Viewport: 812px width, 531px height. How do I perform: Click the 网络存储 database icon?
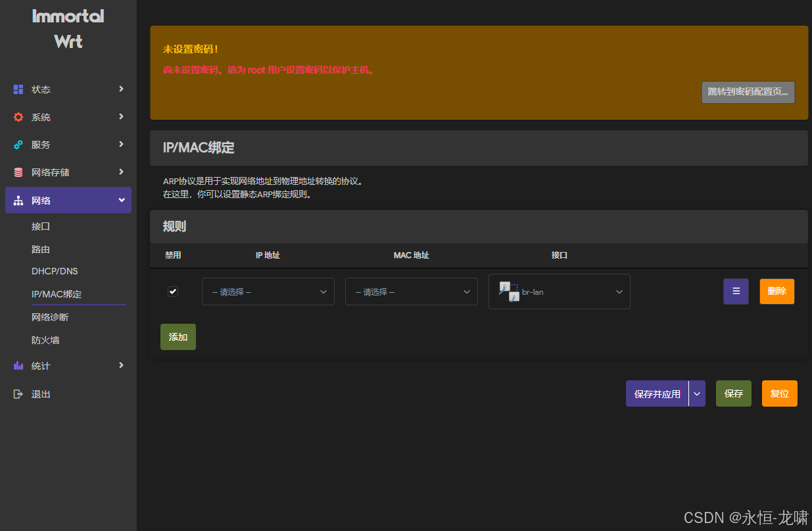[x=18, y=172]
